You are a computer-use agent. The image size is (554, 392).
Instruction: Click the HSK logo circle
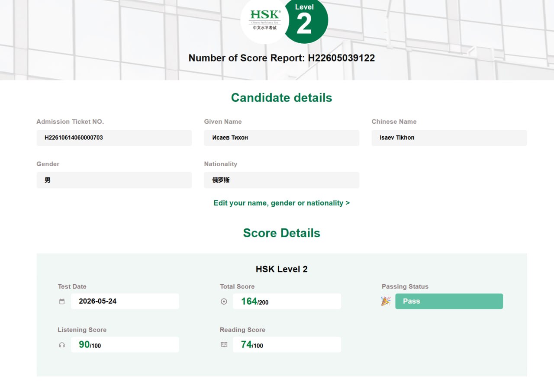click(x=264, y=20)
